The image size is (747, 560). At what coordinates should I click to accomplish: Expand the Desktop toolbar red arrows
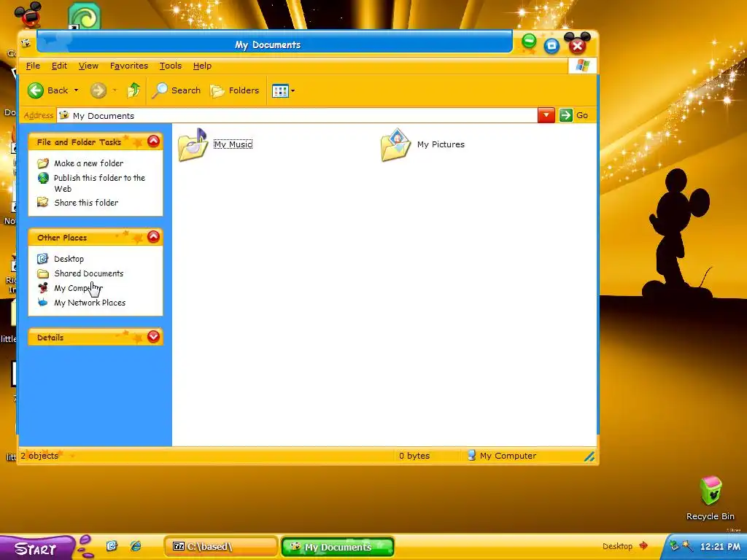(643, 545)
